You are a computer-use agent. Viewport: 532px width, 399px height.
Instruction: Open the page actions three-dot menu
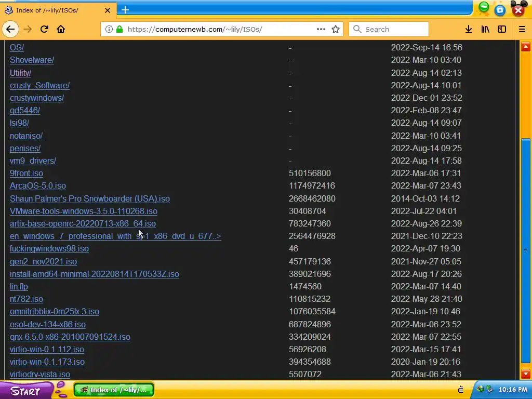(321, 29)
